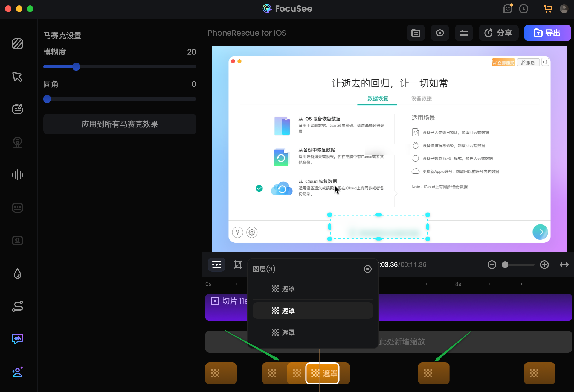
Task: Open the shopping cart icon
Action: (548, 9)
